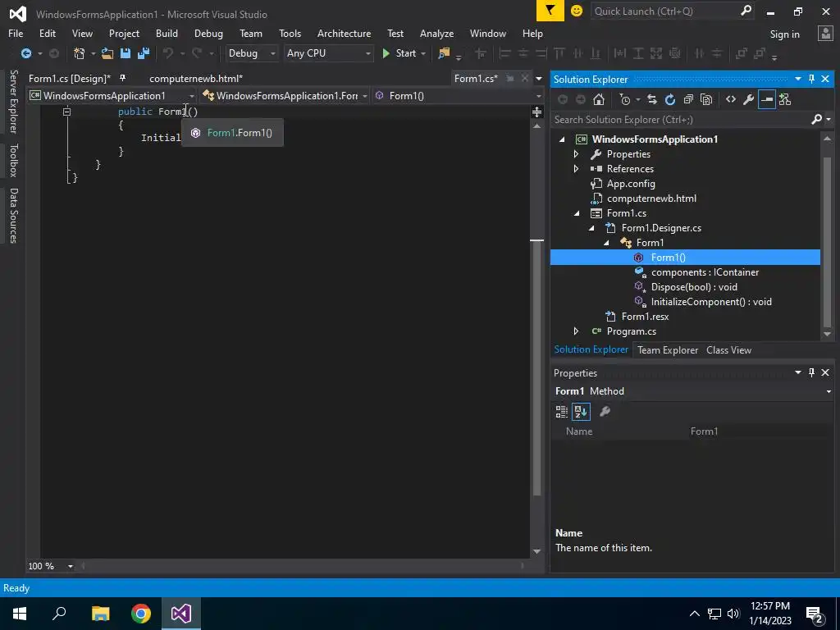Expand the Properties node in Solution Explorer
Screen dimensions: 840x630
pyautogui.click(x=576, y=154)
